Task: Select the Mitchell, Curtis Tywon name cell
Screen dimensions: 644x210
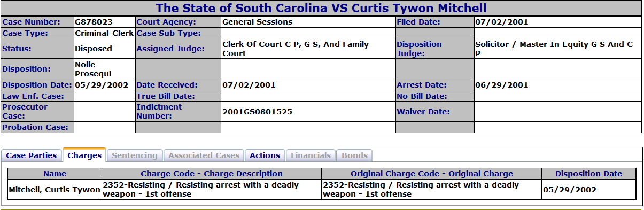Action: tap(55, 190)
